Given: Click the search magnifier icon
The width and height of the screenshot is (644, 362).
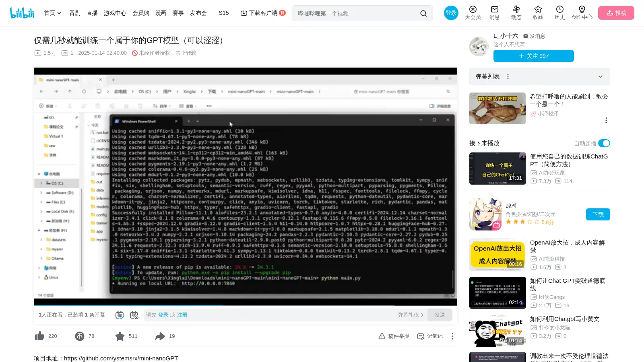Looking at the screenshot, I should click(x=423, y=13).
